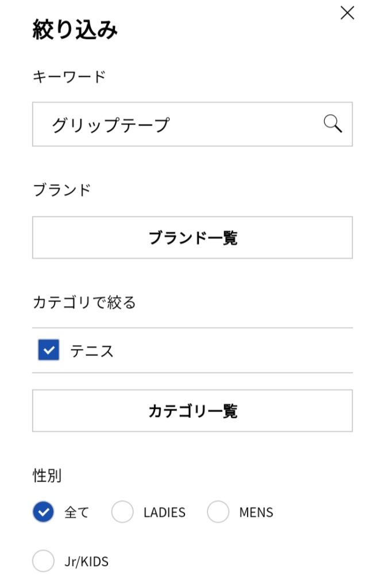The height and width of the screenshot is (588, 385).
Task: Select the MENS radio circle
Action: (x=218, y=512)
